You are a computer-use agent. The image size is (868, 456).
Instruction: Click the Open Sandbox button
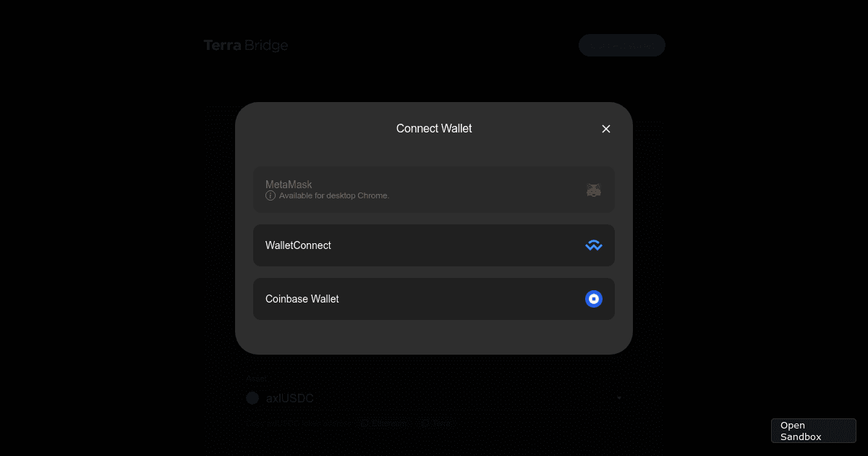(x=813, y=430)
